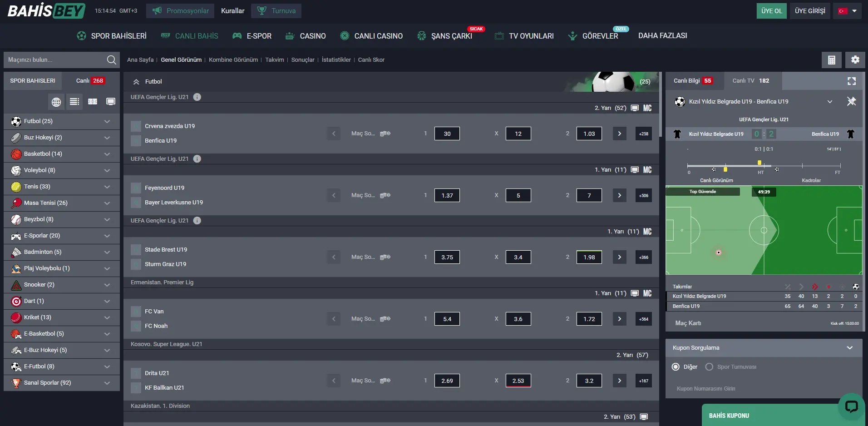Open the live chat bubble
Viewport: 868px width, 426px height.
[851, 406]
